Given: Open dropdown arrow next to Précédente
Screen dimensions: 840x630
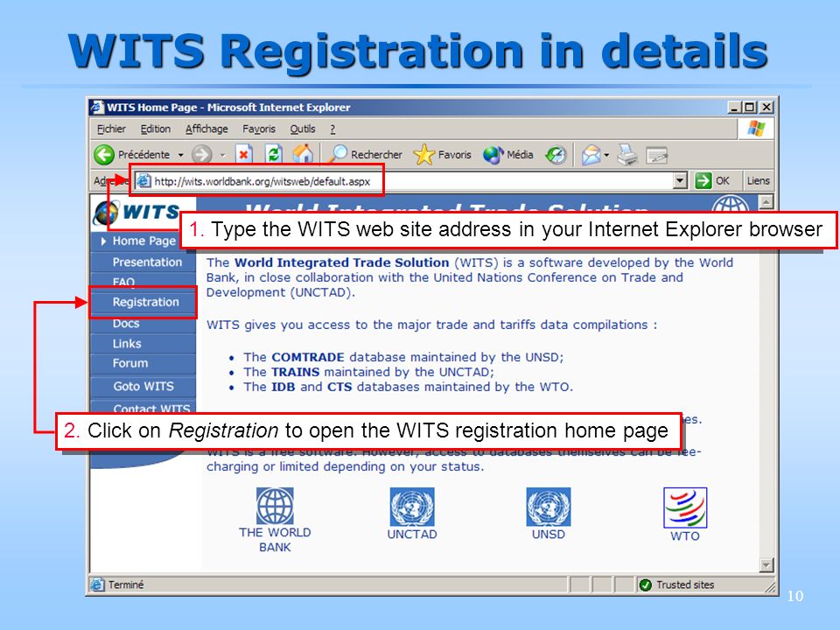Looking at the screenshot, I should click(180, 155).
